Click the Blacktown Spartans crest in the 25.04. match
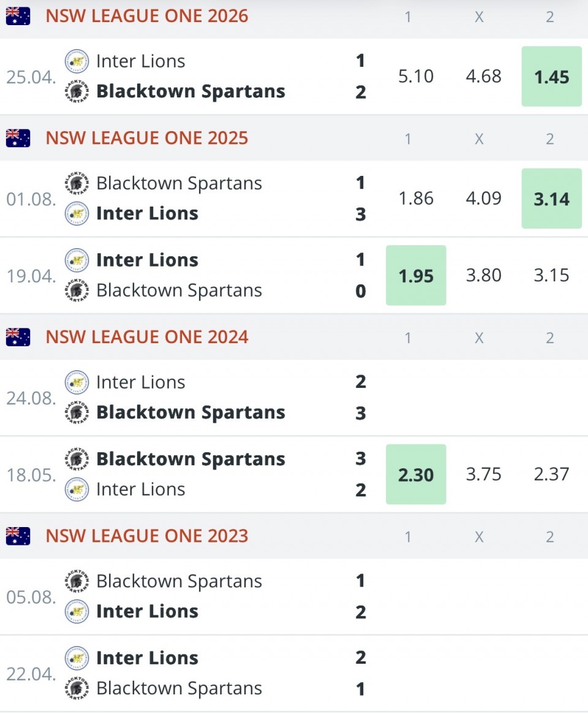 point(77,91)
